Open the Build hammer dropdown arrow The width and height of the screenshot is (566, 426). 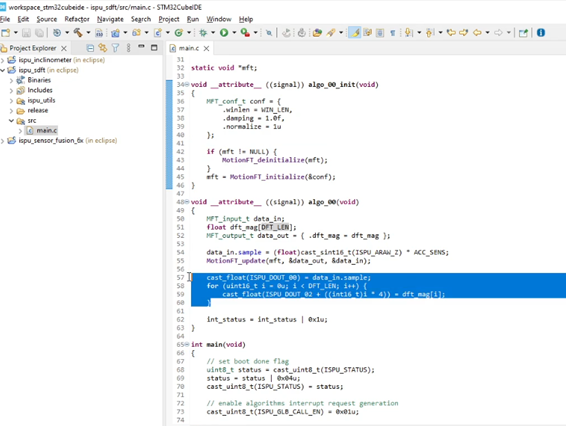coord(88,33)
